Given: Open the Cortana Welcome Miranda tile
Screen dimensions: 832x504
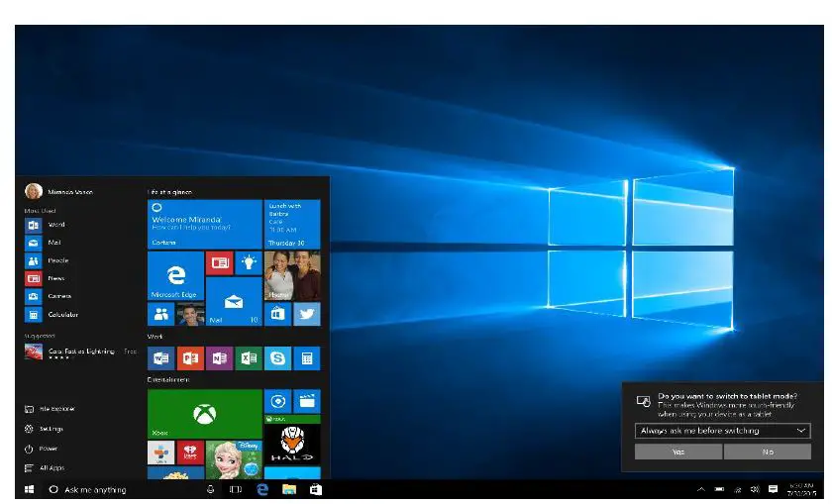Looking at the screenshot, I should tap(205, 224).
